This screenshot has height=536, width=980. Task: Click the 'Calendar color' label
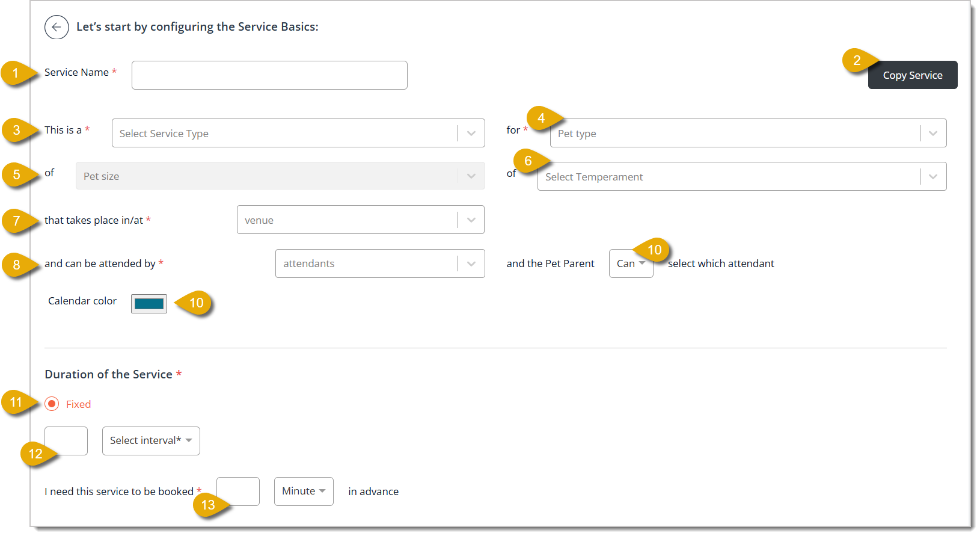click(82, 301)
